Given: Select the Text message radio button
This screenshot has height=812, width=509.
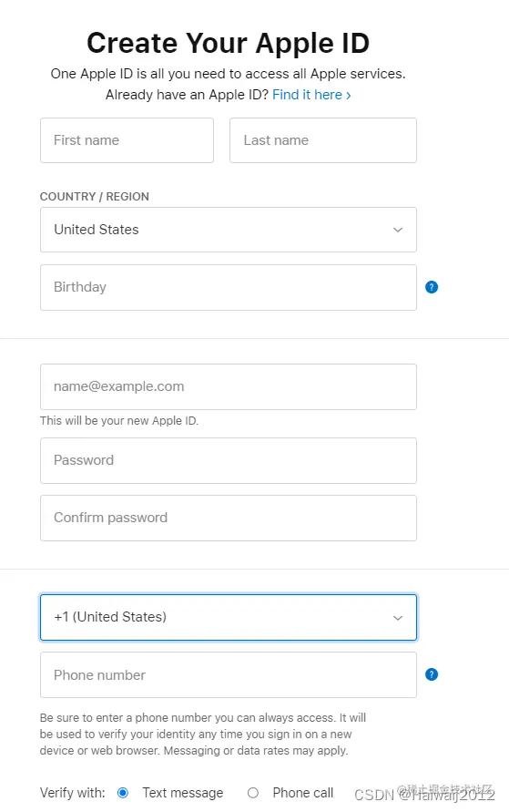Looking at the screenshot, I should [123, 793].
